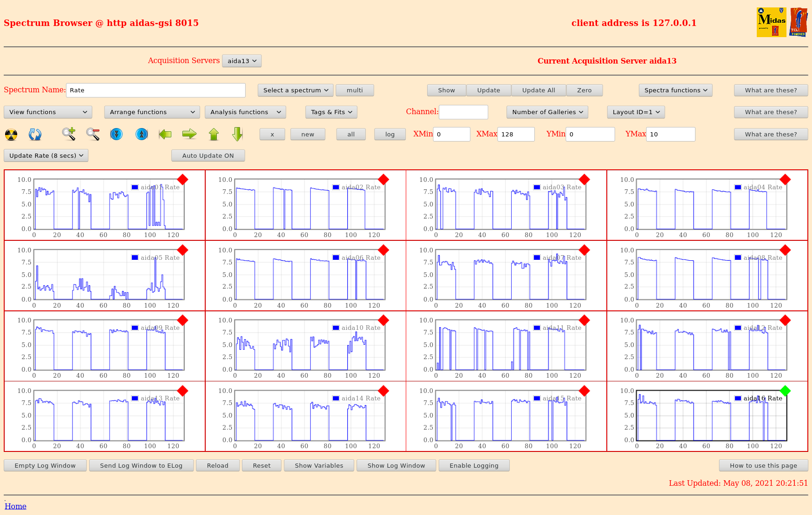Zoom in with the magnifier plus icon

tap(69, 134)
